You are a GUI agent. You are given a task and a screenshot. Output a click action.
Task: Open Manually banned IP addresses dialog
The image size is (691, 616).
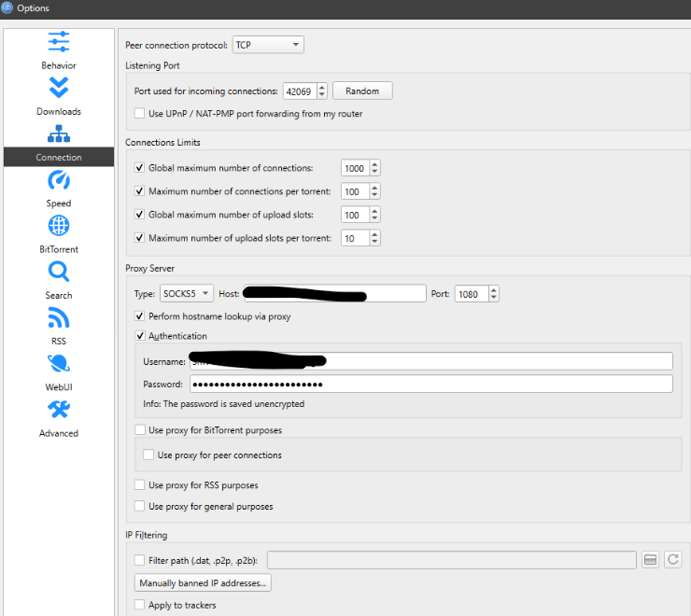click(x=203, y=583)
